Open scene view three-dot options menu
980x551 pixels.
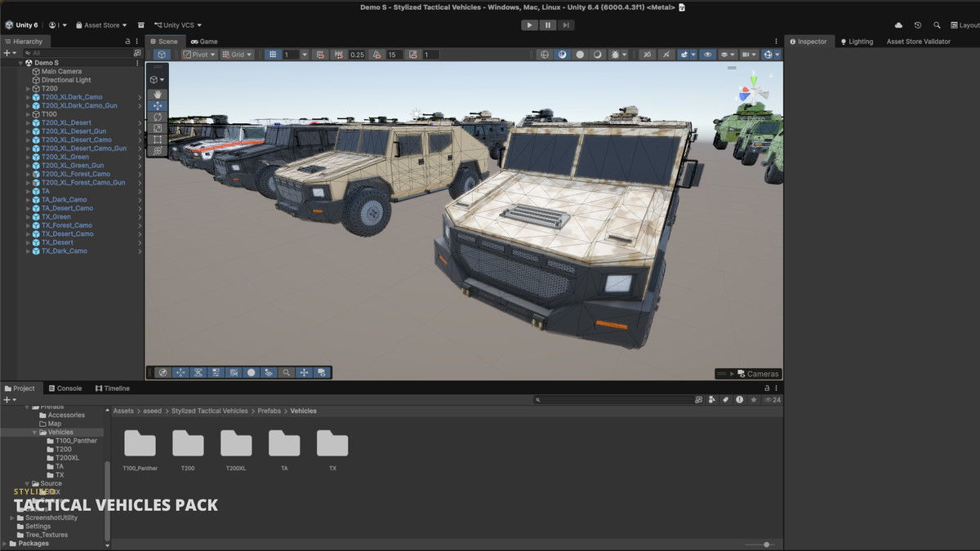776,42
